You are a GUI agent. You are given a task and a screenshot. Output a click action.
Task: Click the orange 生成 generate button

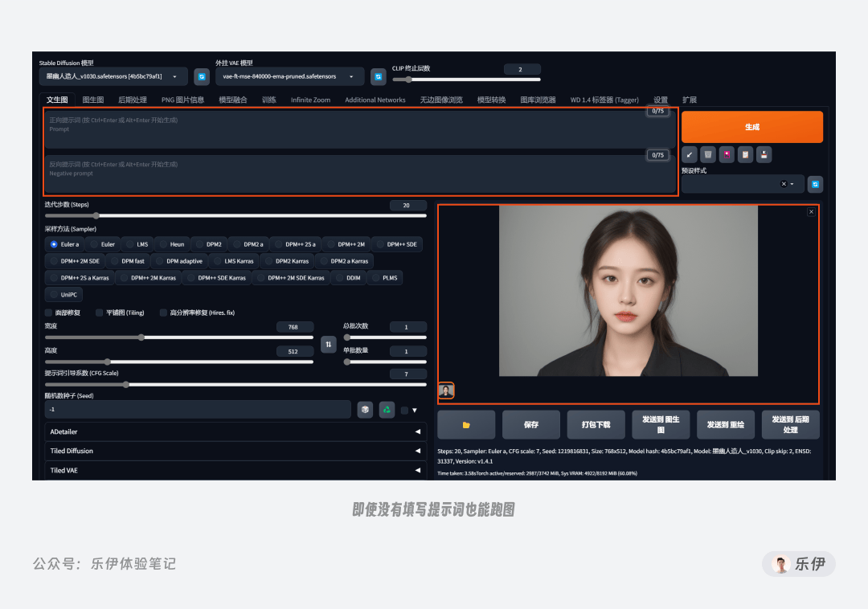pos(751,127)
